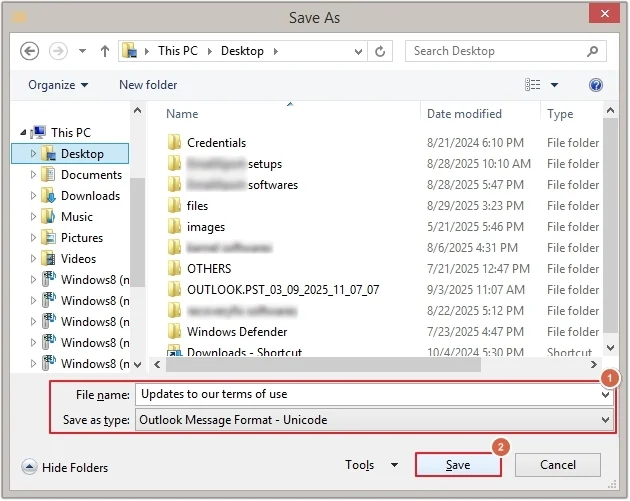Viewport: 630px width, 501px height.
Task: Expand the address bar history dropdown
Action: coord(358,51)
